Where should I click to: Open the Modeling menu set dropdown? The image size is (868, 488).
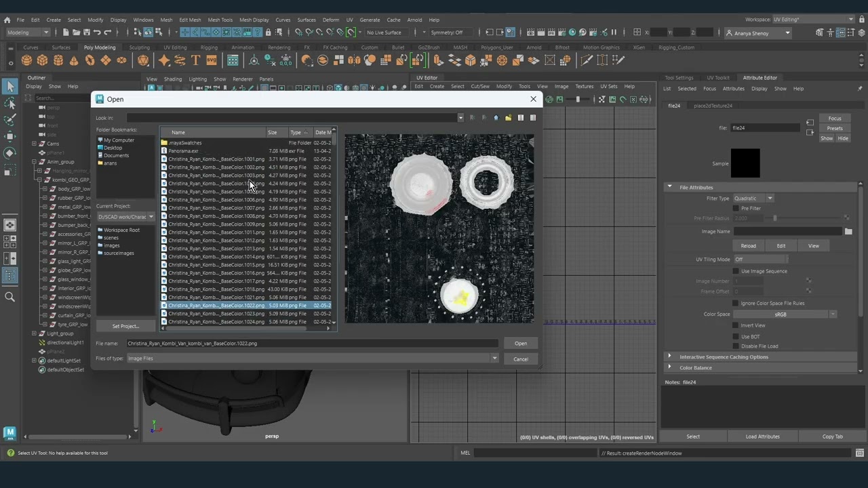pos(28,33)
